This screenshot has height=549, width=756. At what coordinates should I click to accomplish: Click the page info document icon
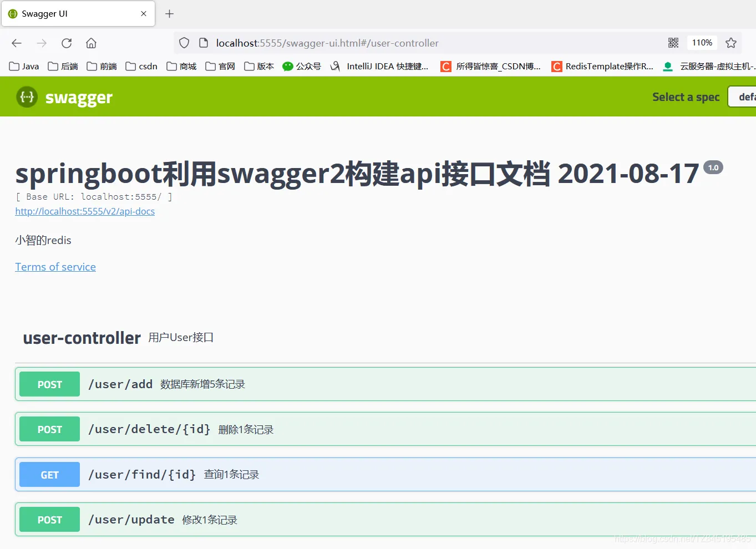(204, 43)
